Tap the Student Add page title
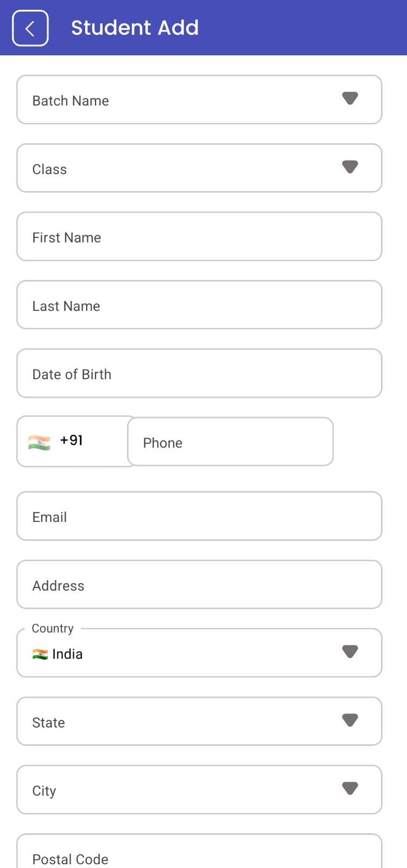407x868 pixels. [x=135, y=28]
